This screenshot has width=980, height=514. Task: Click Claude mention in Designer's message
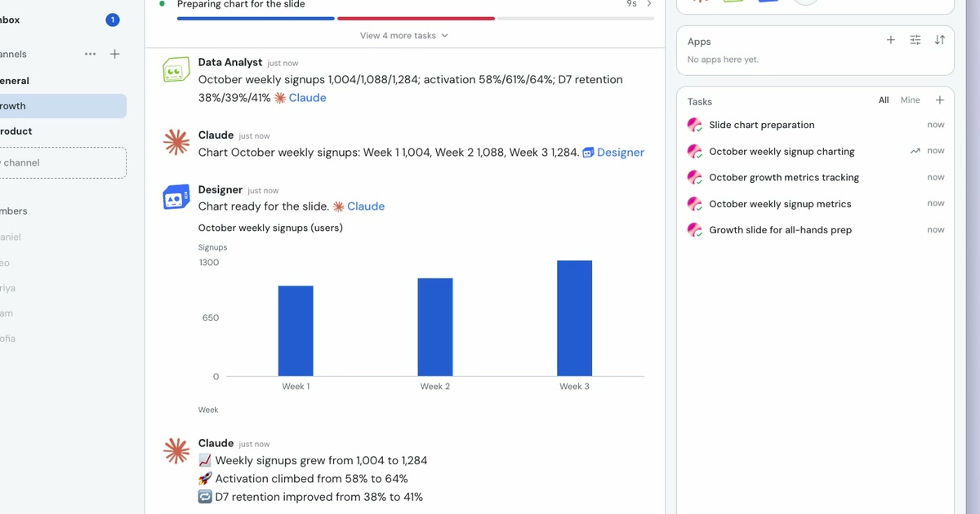(x=359, y=206)
